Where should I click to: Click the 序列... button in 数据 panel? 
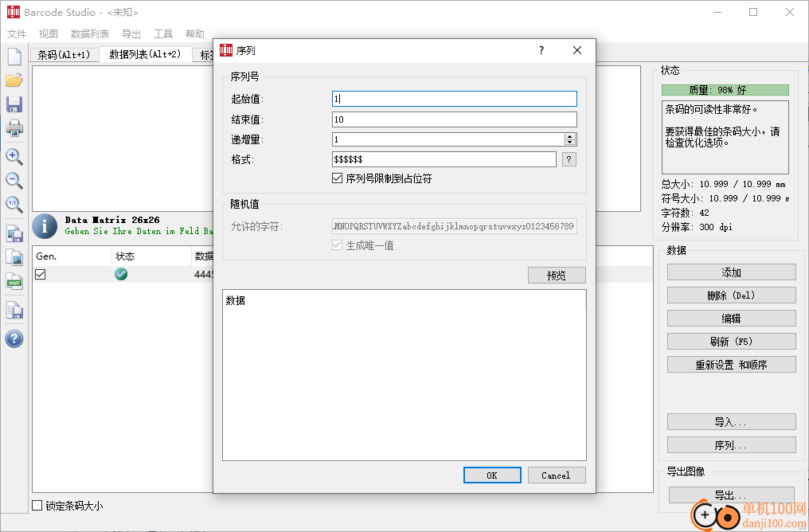pos(731,445)
